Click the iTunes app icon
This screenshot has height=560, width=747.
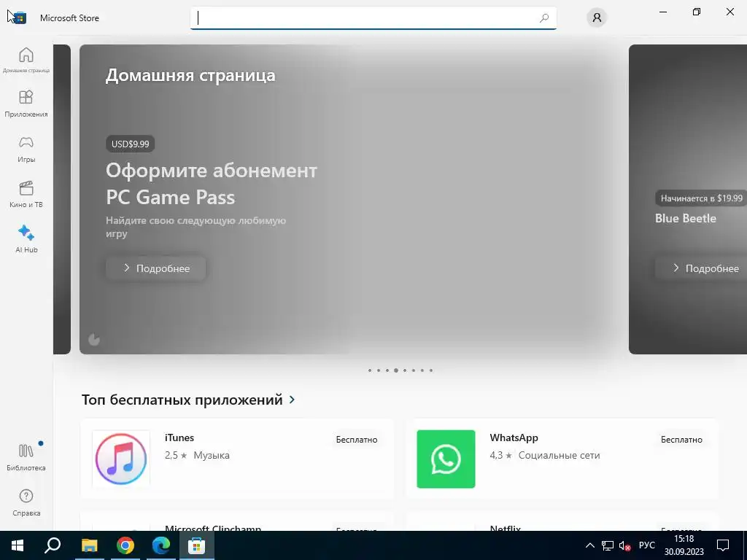121,459
